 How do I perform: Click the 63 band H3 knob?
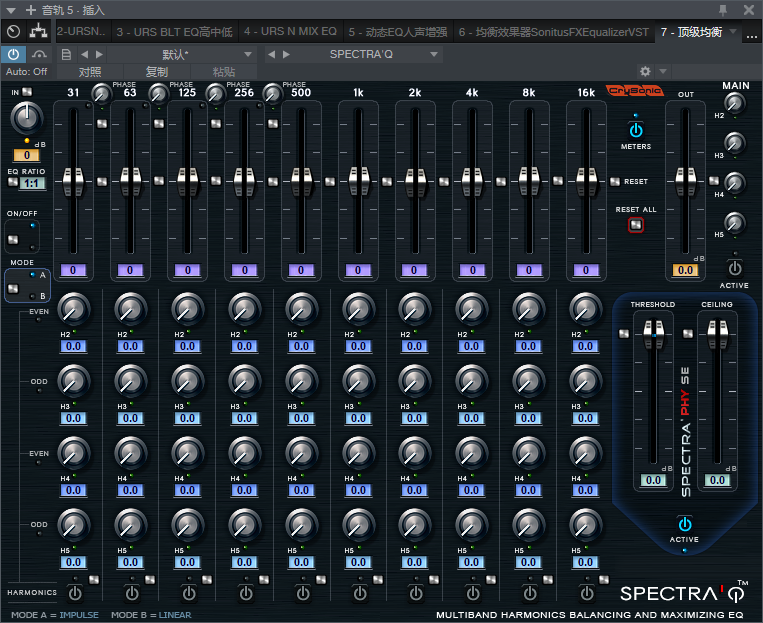(130, 382)
